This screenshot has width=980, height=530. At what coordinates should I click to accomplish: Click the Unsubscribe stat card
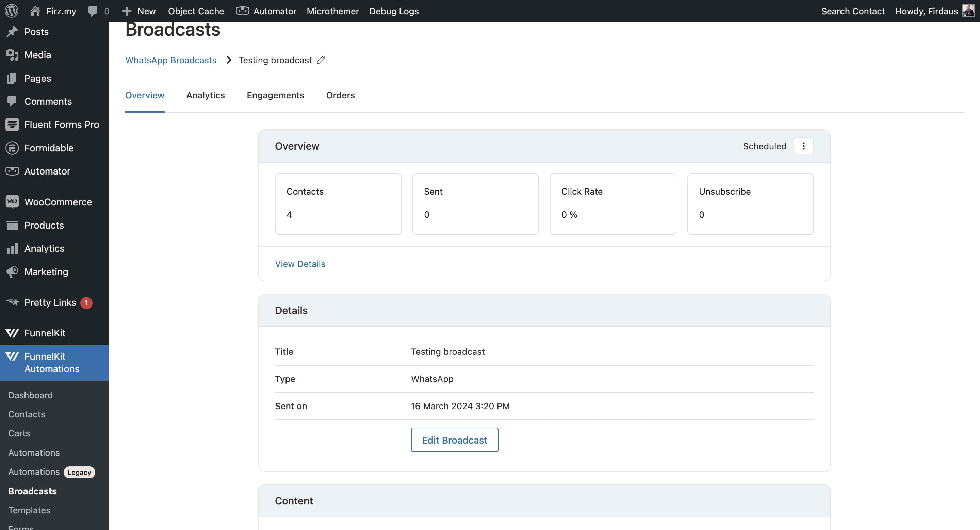pyautogui.click(x=751, y=204)
